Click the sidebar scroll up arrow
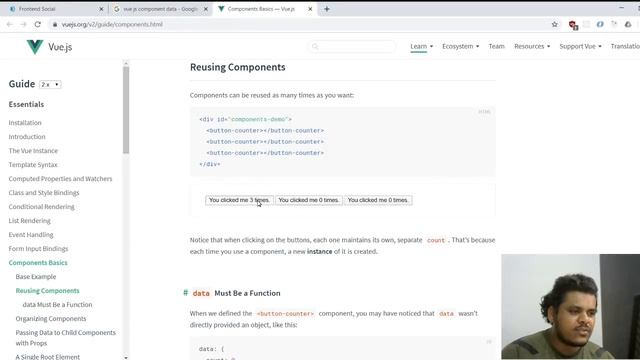 coord(126,63)
